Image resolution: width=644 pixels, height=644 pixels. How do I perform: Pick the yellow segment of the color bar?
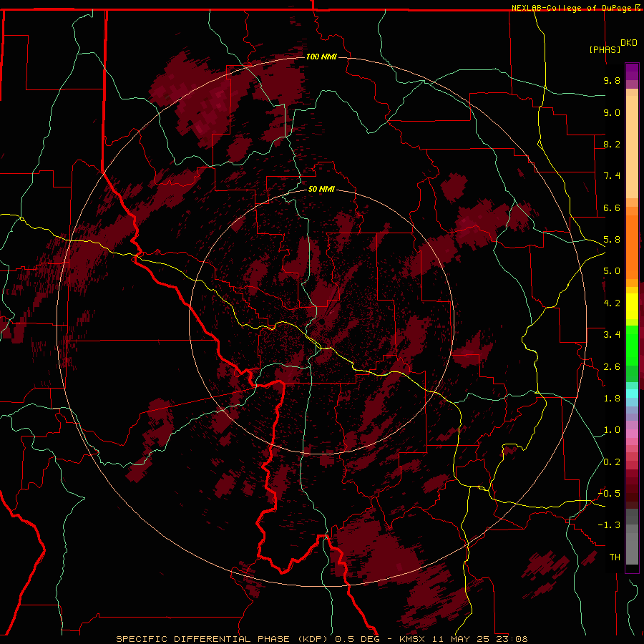(632, 306)
